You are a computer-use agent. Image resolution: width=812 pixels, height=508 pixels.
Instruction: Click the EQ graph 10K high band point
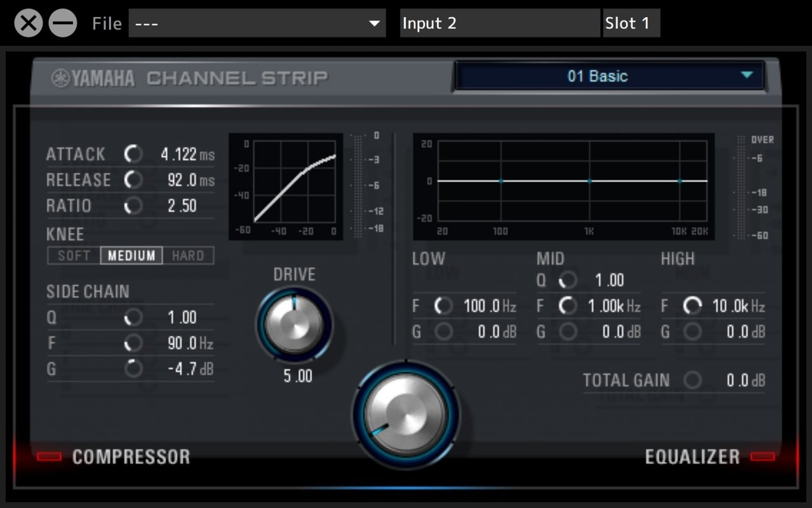click(679, 181)
